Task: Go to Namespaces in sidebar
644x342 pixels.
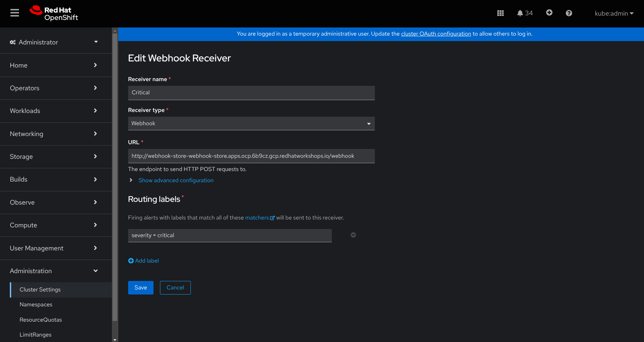Action: (x=36, y=305)
